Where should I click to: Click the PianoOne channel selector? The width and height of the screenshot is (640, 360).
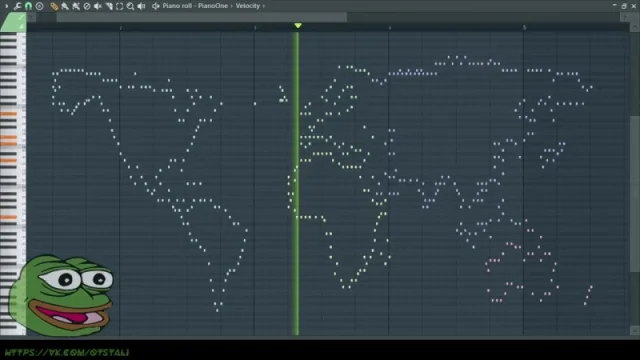[x=213, y=6]
